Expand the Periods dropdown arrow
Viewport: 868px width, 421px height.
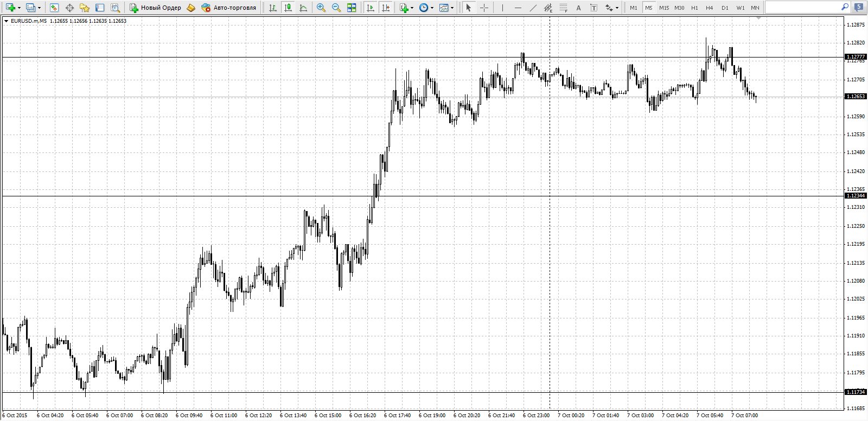432,8
